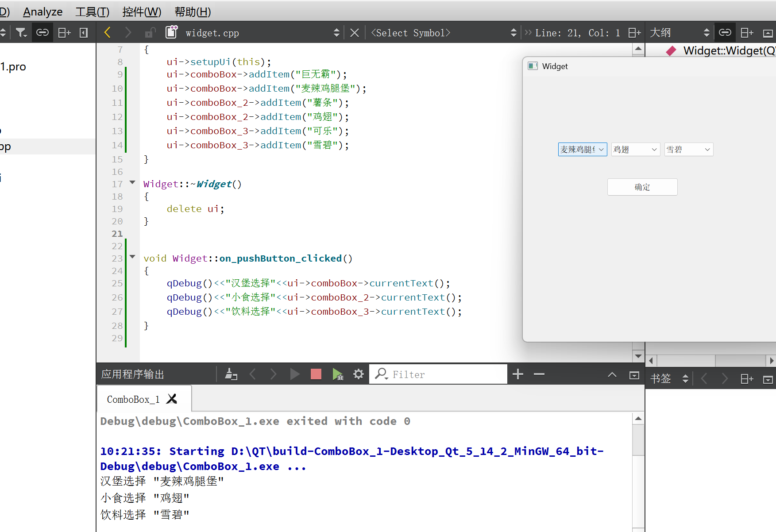The width and height of the screenshot is (776, 532).
Task: Click the 确定 button in Widget window
Action: tap(642, 187)
